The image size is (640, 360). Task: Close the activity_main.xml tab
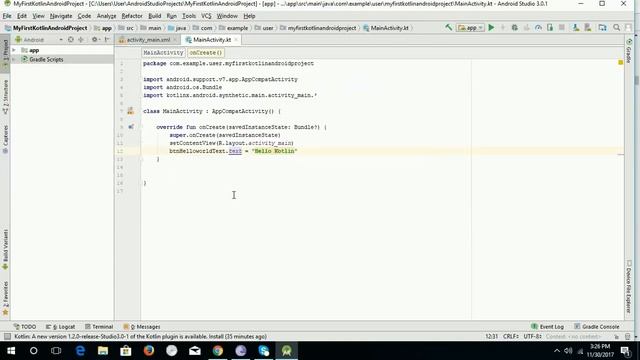175,40
